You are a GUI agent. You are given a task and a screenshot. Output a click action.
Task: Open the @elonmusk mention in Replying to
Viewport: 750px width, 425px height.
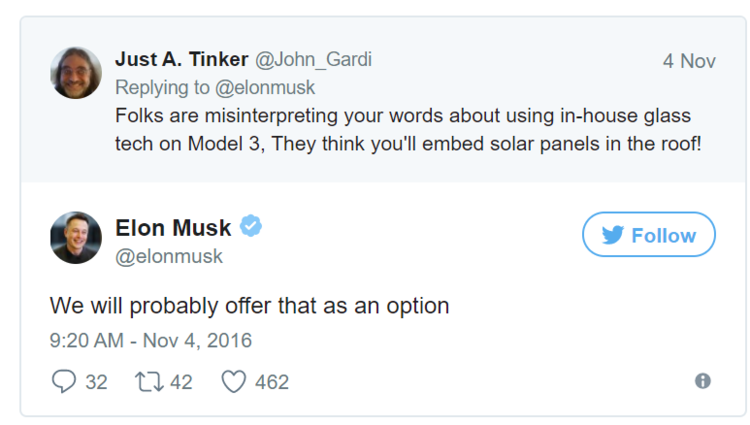(265, 87)
